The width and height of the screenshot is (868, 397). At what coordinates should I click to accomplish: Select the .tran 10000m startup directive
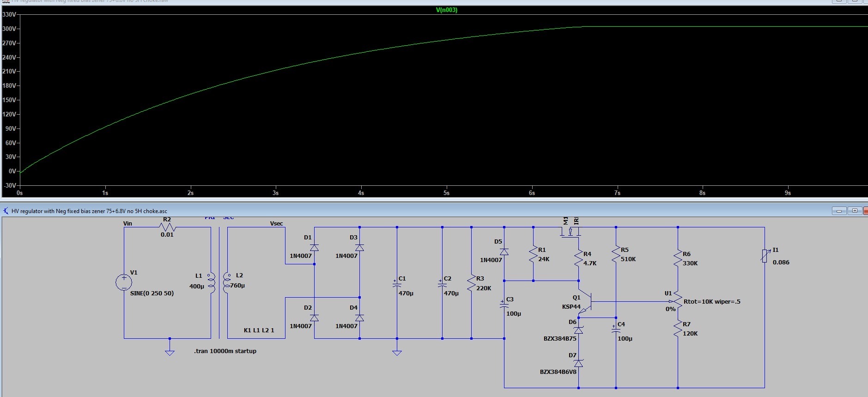tap(225, 351)
